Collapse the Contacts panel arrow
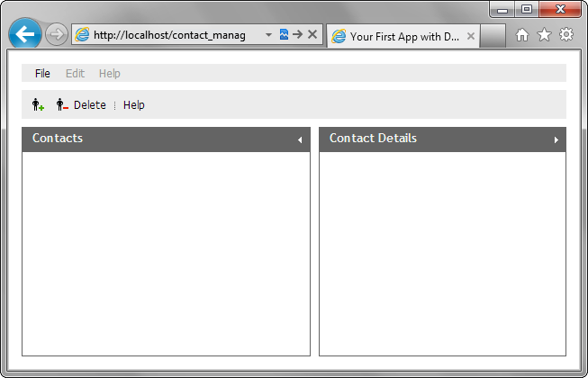Viewport: 588px width, 378px height. pos(300,139)
